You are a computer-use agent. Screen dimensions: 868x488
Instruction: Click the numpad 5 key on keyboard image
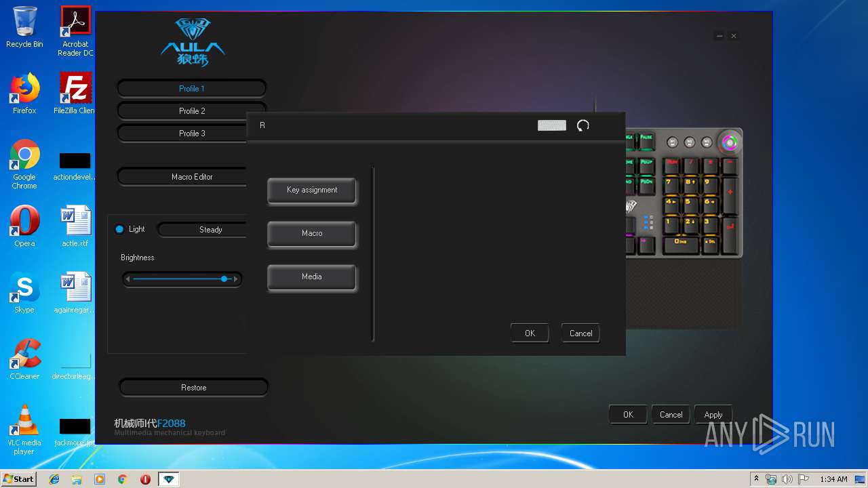pyautogui.click(x=691, y=205)
